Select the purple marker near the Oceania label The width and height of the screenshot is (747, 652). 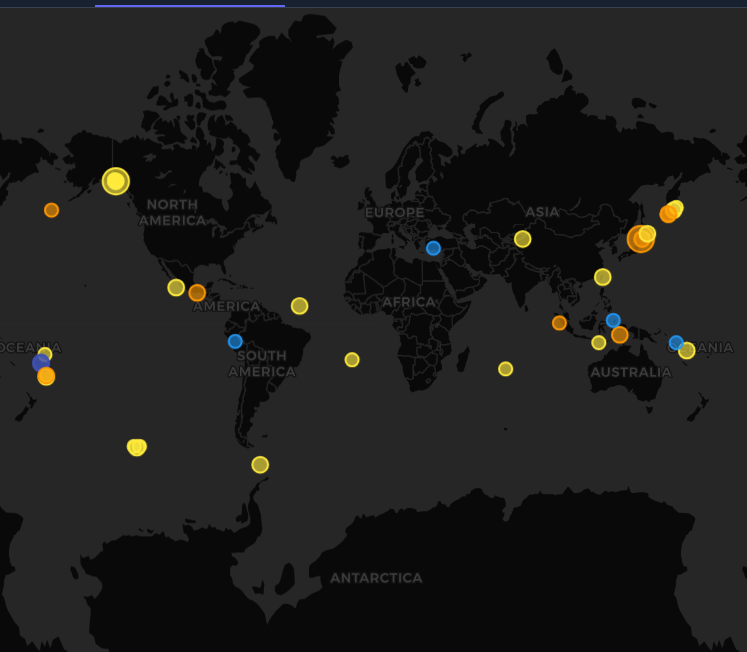(40, 363)
